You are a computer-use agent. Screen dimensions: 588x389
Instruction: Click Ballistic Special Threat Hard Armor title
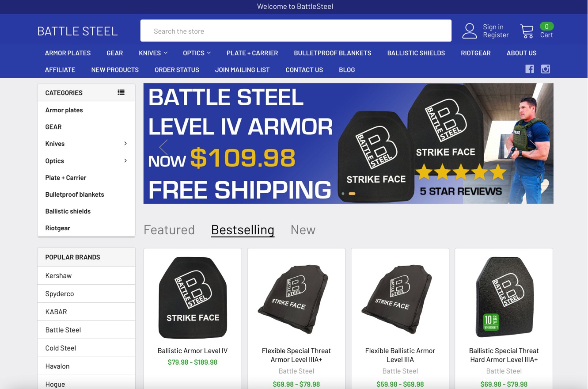tap(504, 355)
